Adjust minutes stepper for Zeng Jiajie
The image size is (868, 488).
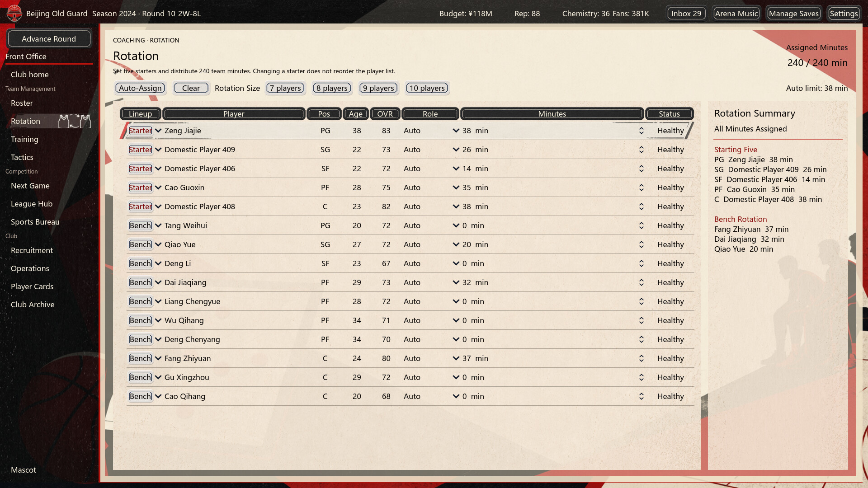[x=641, y=131]
